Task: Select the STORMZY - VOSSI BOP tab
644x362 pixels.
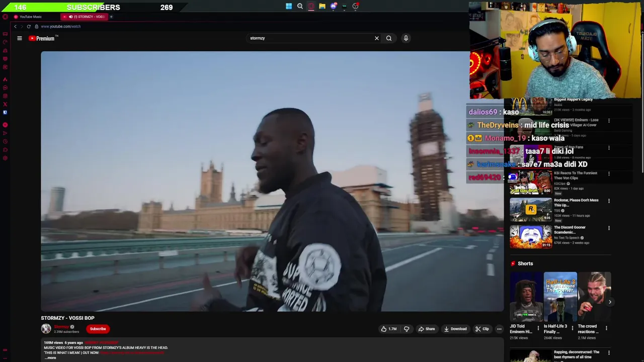Action: pos(84,17)
